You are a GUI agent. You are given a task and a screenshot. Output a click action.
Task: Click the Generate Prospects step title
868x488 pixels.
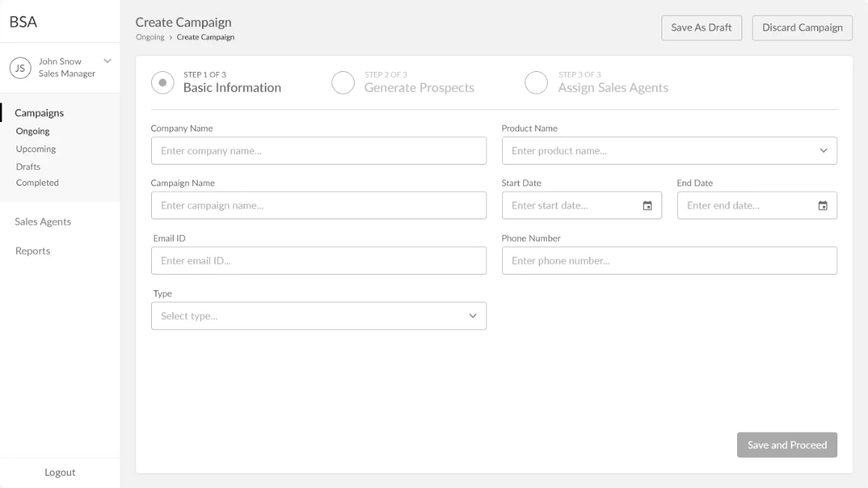click(x=419, y=88)
